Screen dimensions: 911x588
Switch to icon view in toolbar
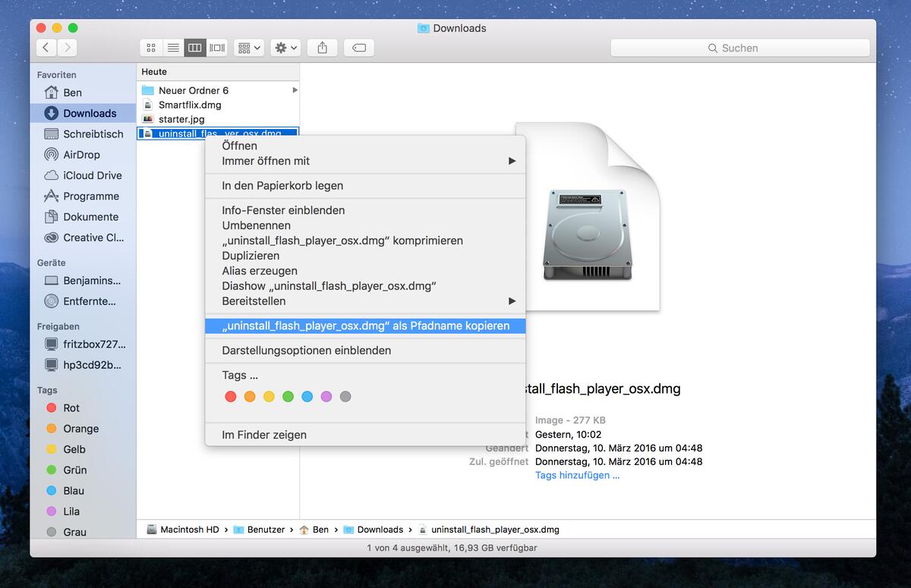tap(151, 48)
